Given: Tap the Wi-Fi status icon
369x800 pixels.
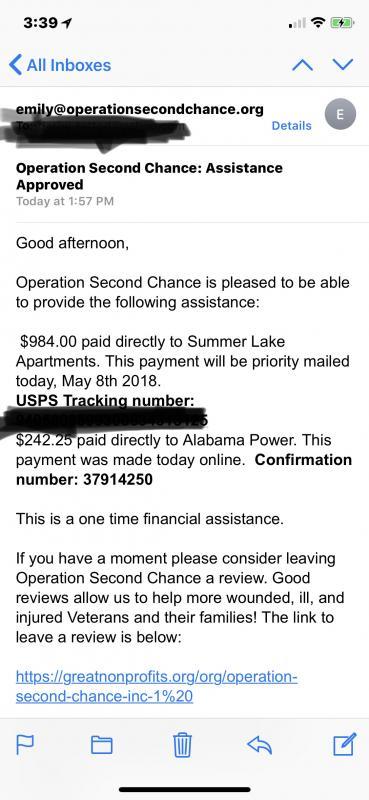Looking at the screenshot, I should pyautogui.click(x=318, y=23).
